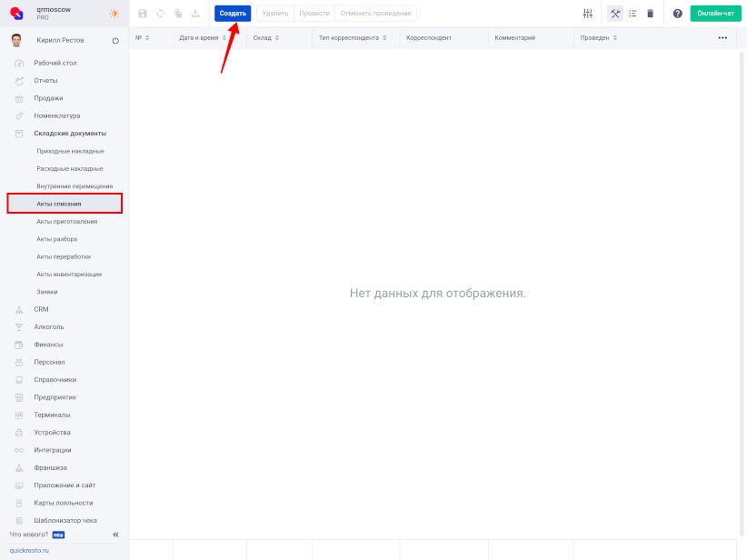Click the Copy document icon
This screenshot has height=560, width=747.
(178, 14)
